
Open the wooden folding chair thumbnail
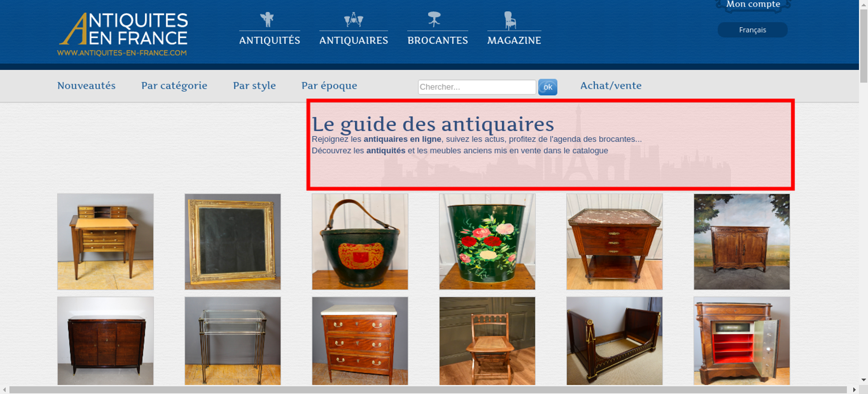487,341
